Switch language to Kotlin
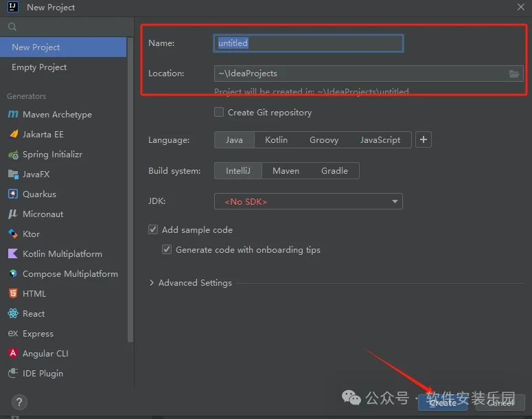Viewport: 532px width, 419px height. [x=276, y=140]
